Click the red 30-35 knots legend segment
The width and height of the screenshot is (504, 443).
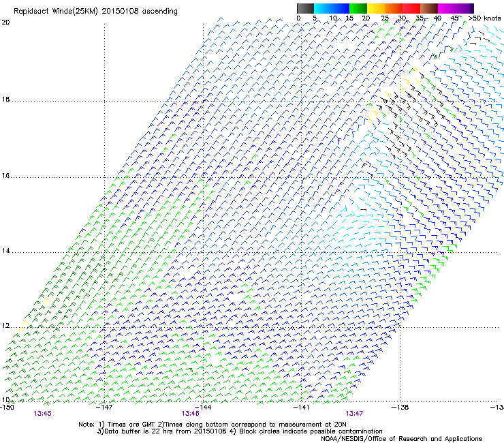pyautogui.click(x=411, y=8)
